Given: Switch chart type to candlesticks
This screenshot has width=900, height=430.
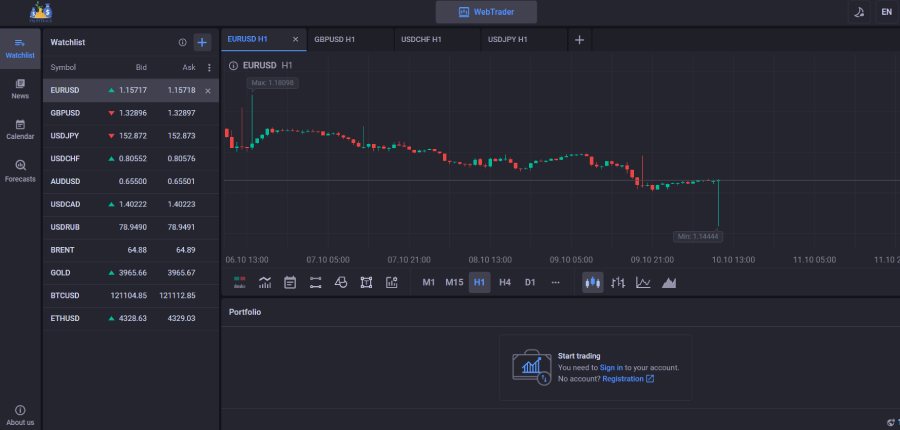Looking at the screenshot, I should click(593, 282).
